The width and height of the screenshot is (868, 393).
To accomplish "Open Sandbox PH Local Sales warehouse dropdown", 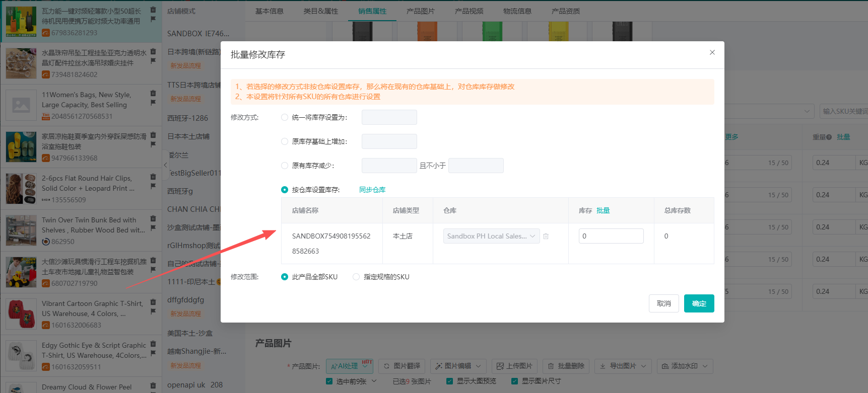I will 491,236.
